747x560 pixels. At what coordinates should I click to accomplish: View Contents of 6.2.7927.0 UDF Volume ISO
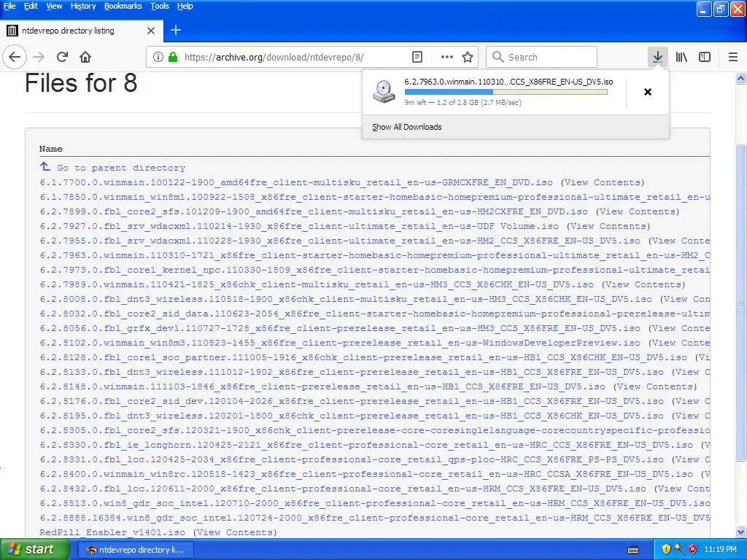pyautogui.click(x=609, y=226)
